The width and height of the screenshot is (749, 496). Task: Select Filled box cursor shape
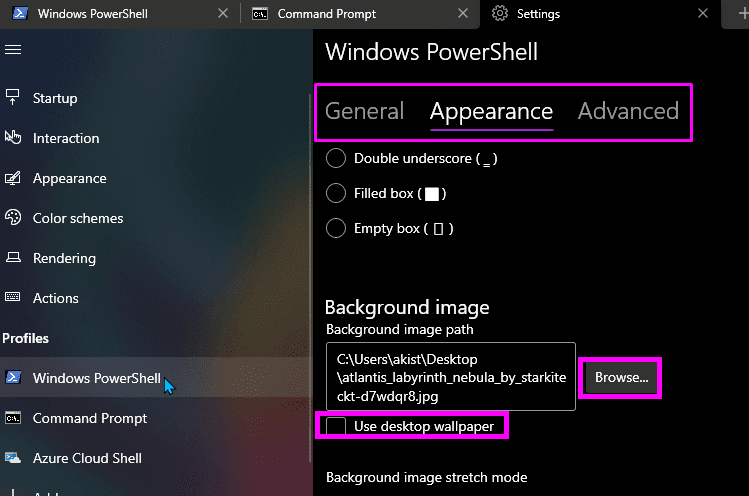336,193
